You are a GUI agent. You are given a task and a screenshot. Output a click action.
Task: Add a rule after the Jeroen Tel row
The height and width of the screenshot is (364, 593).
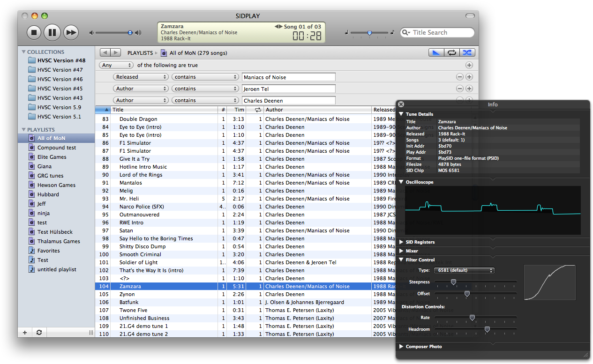tap(469, 89)
